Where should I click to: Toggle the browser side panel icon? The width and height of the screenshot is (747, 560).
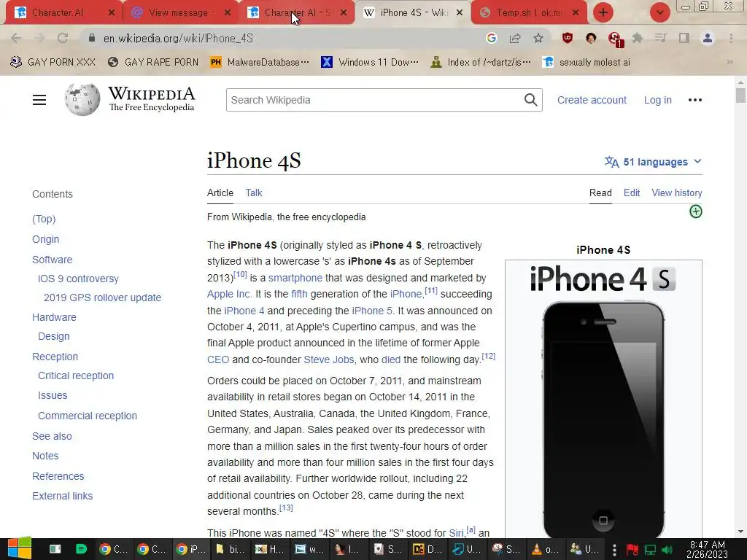coord(684,38)
